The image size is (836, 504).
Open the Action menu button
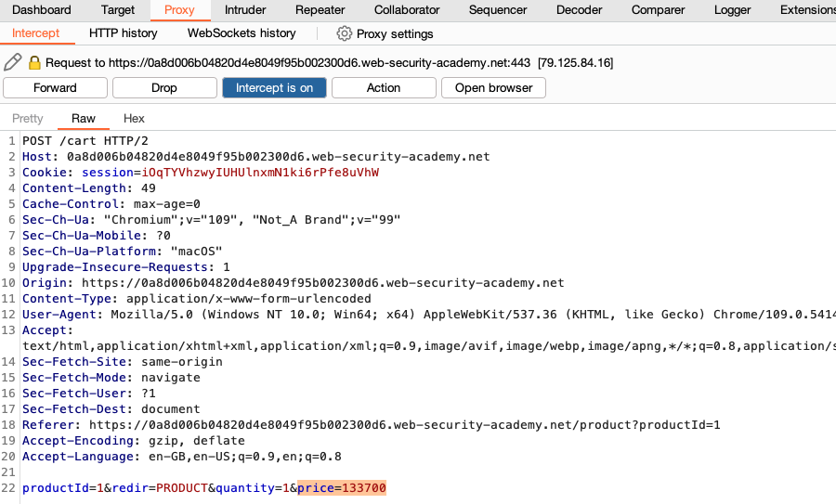click(x=384, y=88)
